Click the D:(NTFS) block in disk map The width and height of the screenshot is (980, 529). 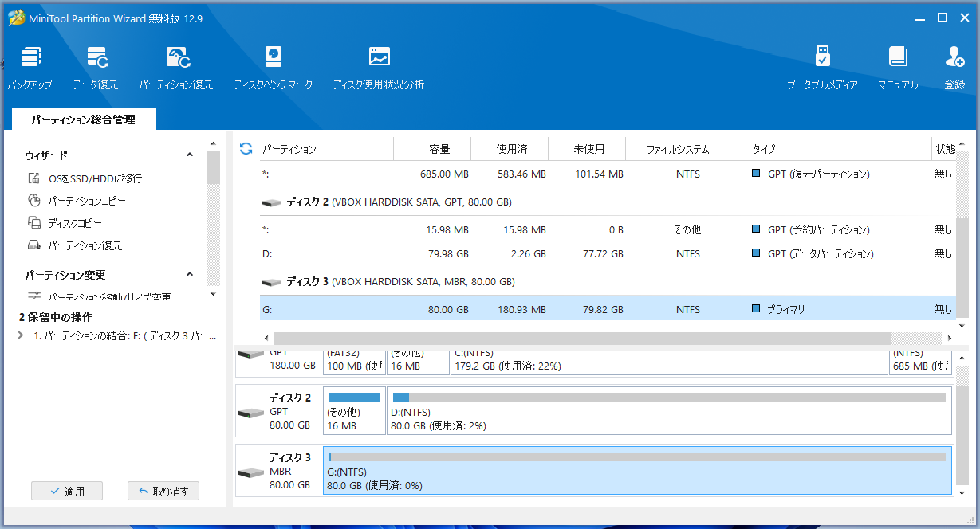point(668,410)
